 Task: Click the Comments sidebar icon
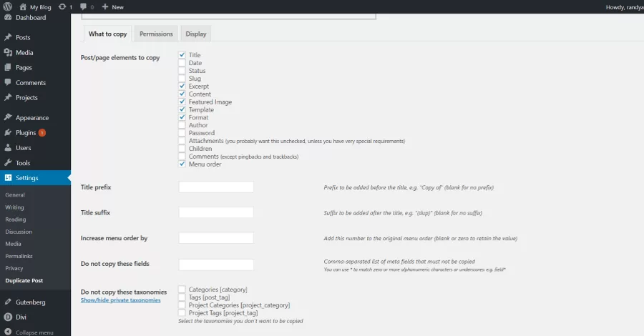pos(8,82)
